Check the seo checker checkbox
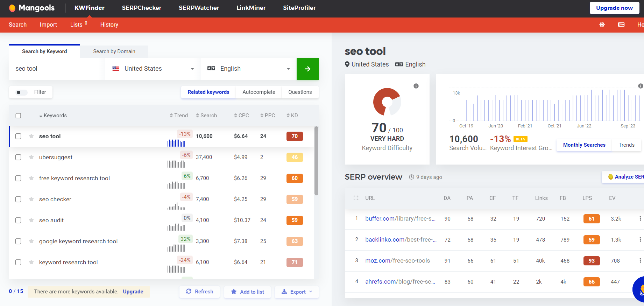 click(18, 199)
